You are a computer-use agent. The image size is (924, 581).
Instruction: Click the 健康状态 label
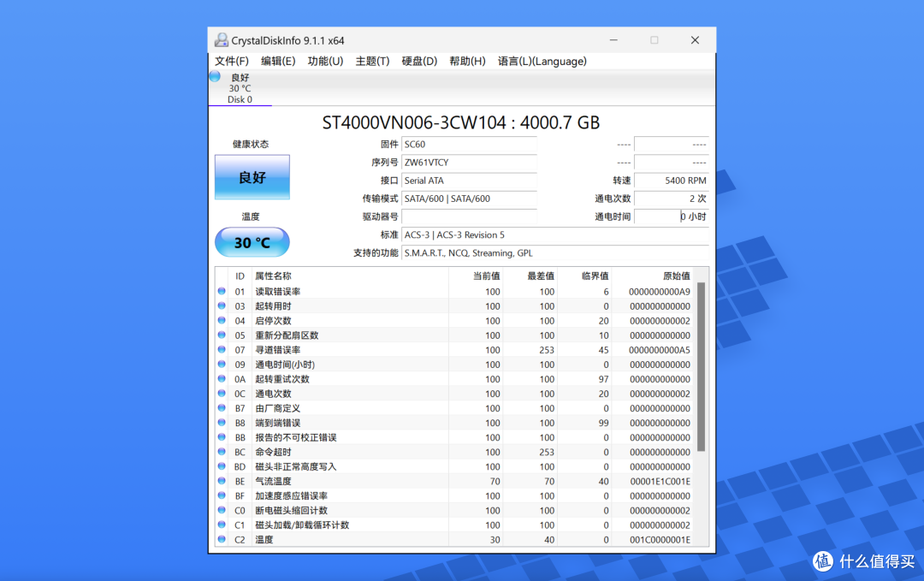click(251, 145)
